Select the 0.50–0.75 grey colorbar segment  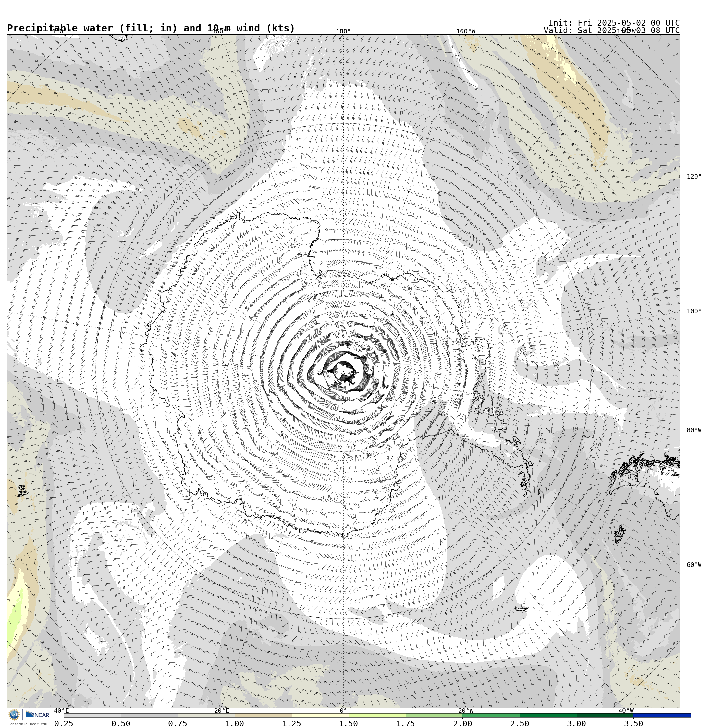pyautogui.click(x=149, y=715)
